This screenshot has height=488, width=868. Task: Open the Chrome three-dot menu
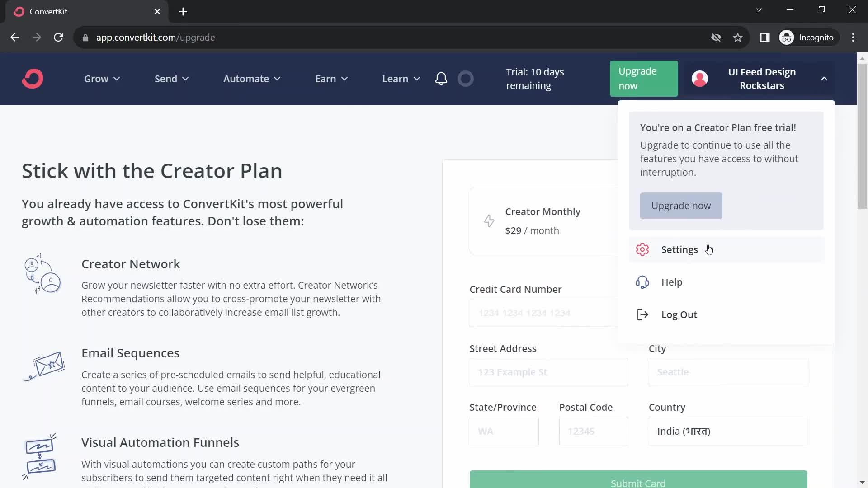click(x=853, y=38)
